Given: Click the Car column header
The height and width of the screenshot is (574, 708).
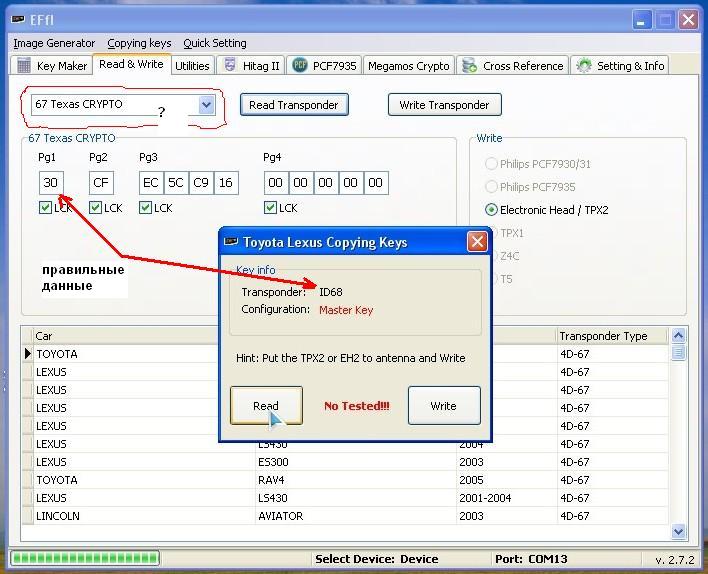Looking at the screenshot, I should point(126,336).
